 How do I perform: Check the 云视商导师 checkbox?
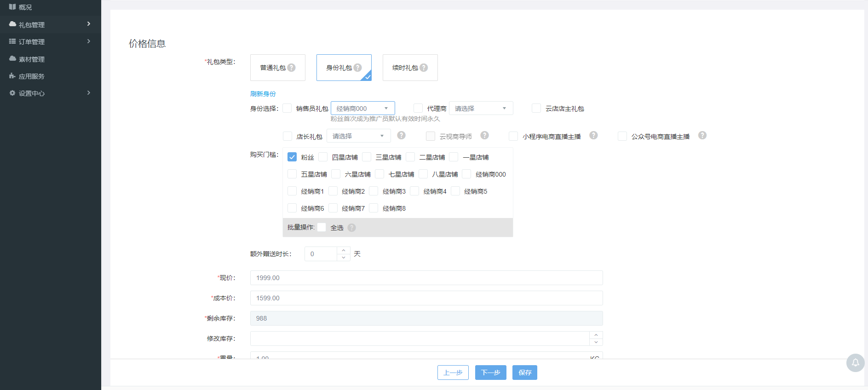point(431,136)
